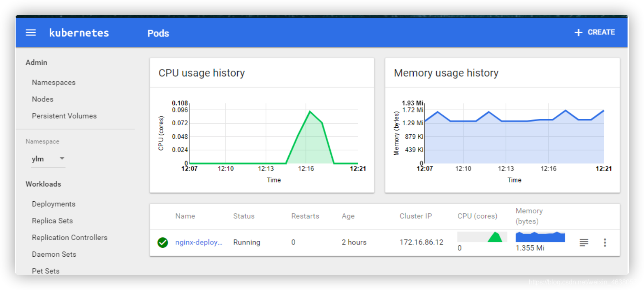644x290 pixels.
Task: Open the Nodes page
Action: point(43,99)
